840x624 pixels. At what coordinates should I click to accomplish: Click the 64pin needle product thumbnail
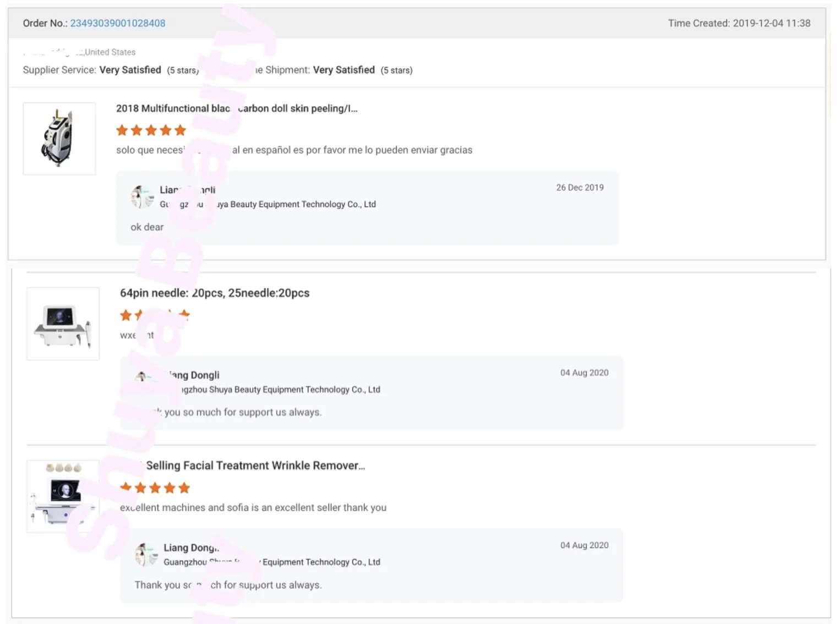tap(63, 324)
